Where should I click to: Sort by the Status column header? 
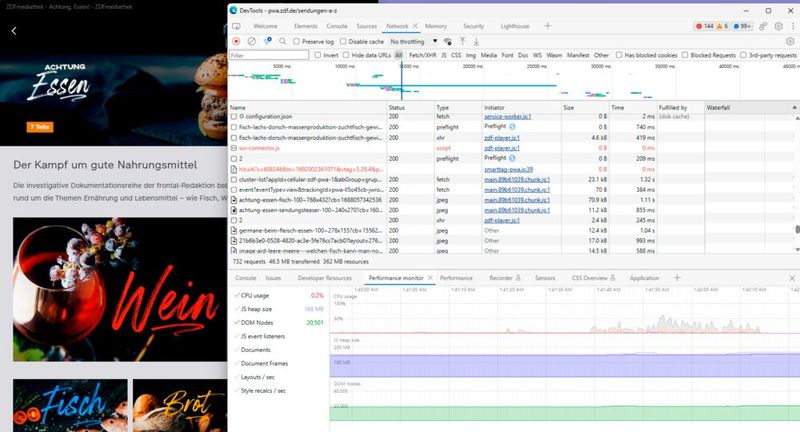pos(397,107)
